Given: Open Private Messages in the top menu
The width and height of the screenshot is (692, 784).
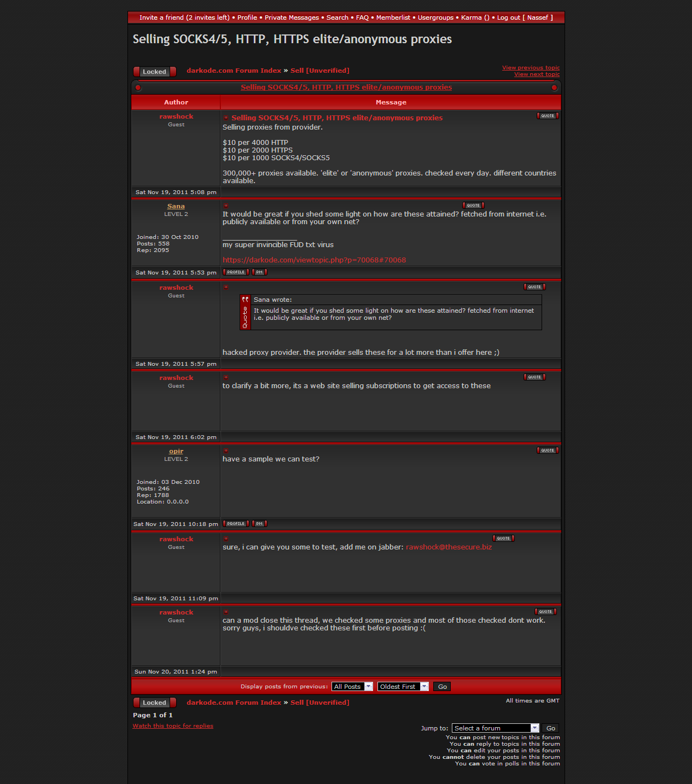Looking at the screenshot, I should tap(292, 17).
